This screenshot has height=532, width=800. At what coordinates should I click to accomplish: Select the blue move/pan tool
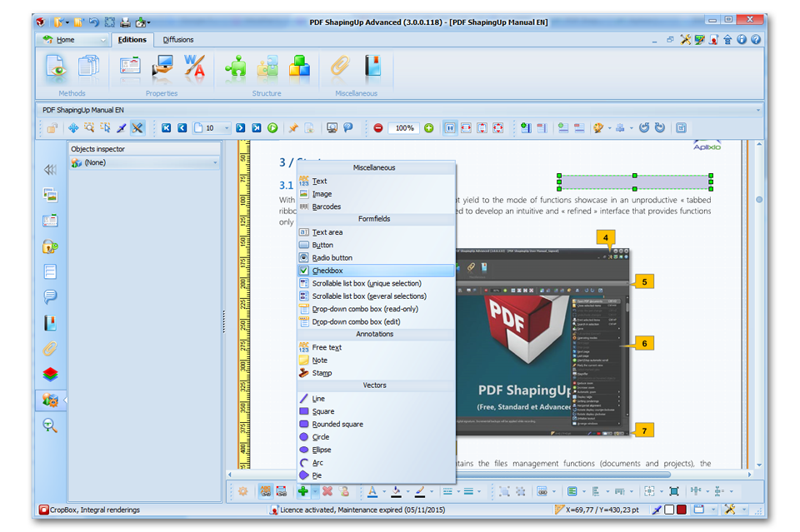73,128
